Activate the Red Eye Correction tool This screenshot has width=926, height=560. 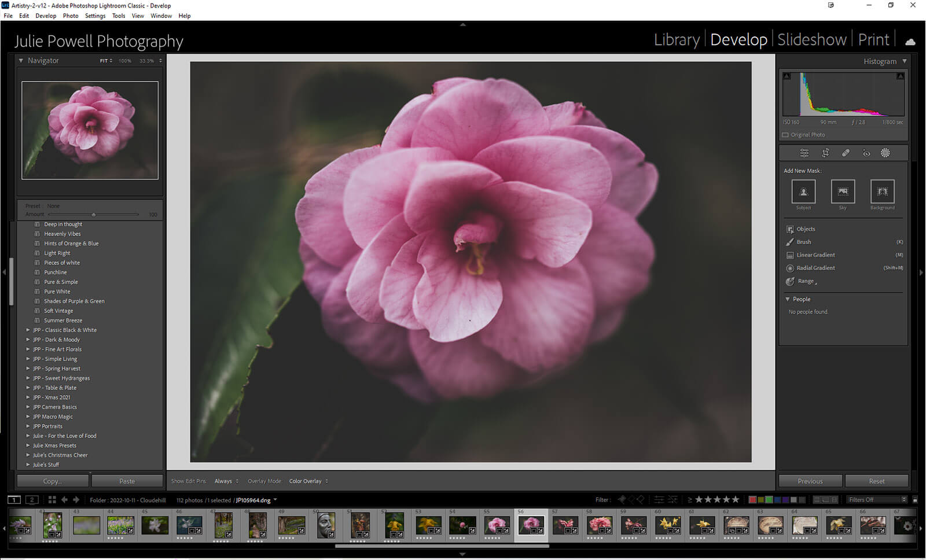866,153
